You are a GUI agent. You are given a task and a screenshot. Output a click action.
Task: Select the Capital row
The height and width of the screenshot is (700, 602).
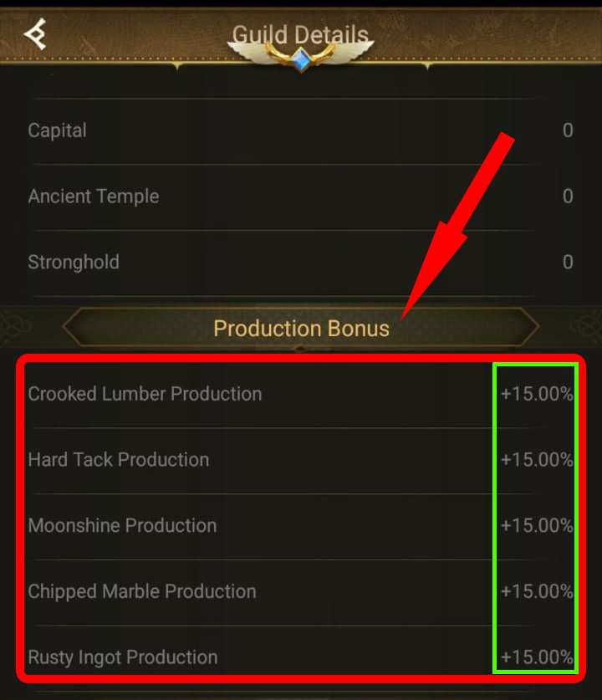click(x=57, y=130)
